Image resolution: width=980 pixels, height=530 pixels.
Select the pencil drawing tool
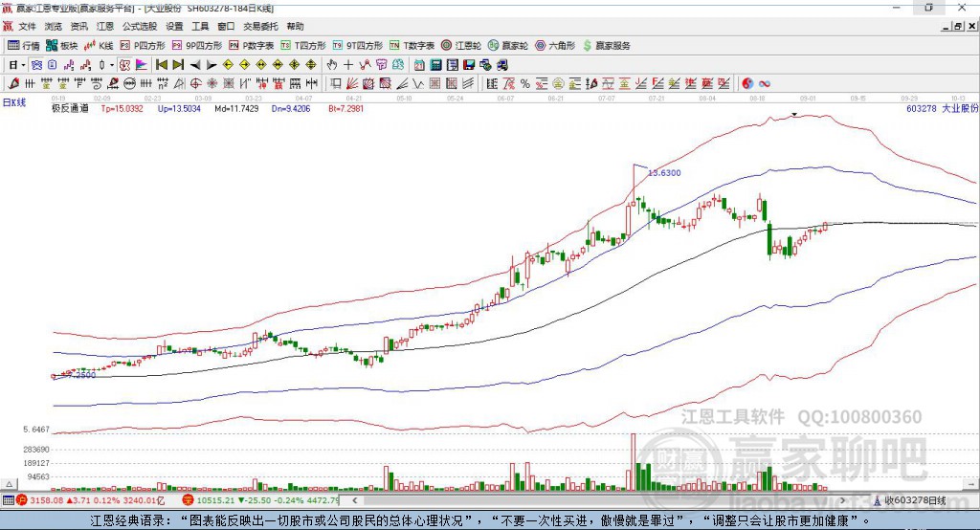pyautogui.click(x=13, y=84)
